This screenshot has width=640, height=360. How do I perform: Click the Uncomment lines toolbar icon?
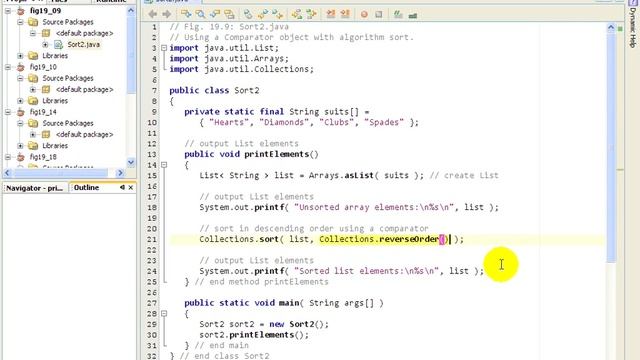coord(413,15)
